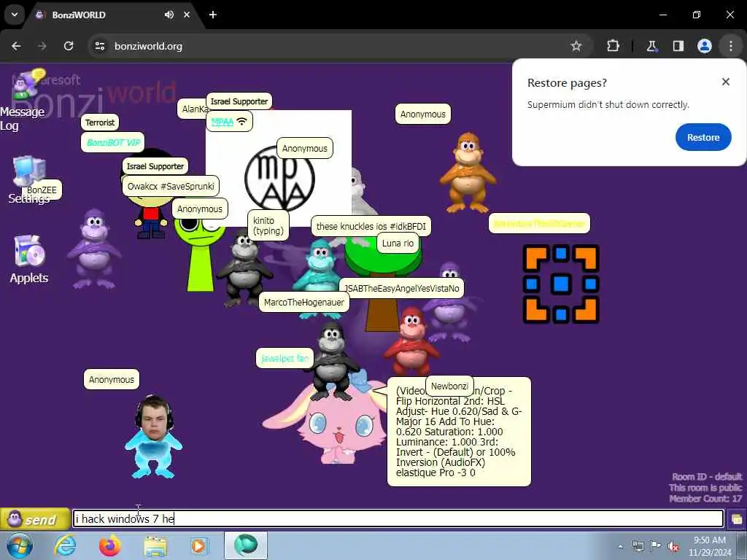
Task: Open the Settings computer icon
Action: pyautogui.click(x=29, y=179)
